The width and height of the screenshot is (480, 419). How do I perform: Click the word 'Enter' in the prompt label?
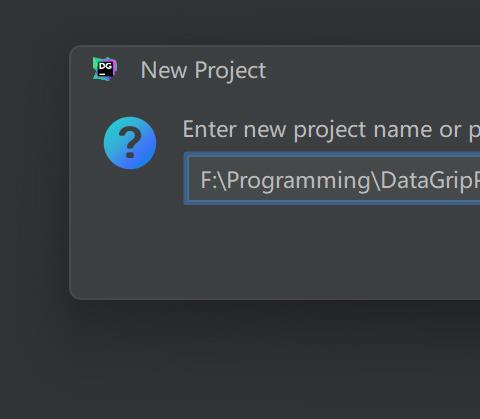(210, 129)
